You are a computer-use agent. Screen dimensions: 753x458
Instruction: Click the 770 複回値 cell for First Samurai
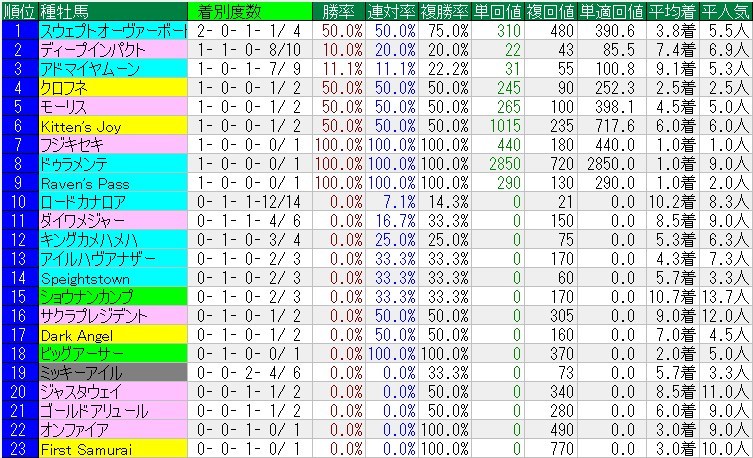(x=550, y=449)
